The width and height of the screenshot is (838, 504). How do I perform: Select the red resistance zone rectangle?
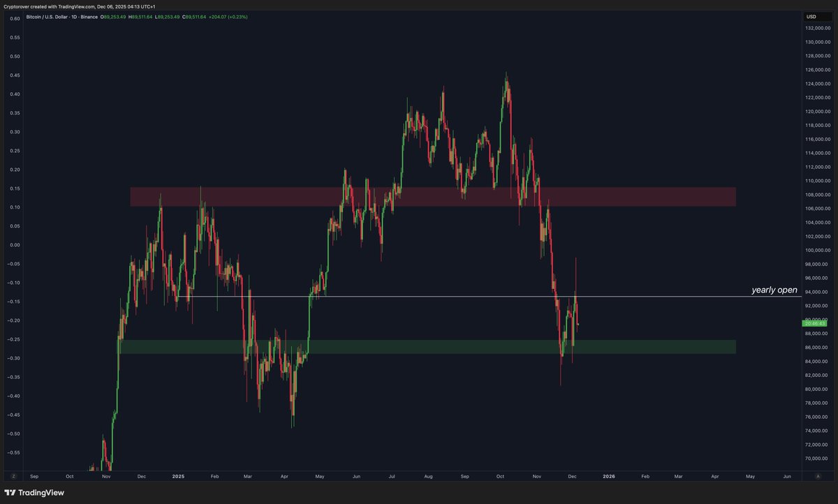coord(433,197)
